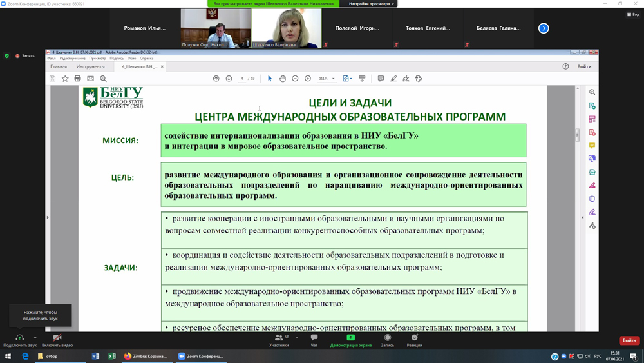Image resolution: width=644 pixels, height=363 pixels.
Task: Open the add comment tool
Action: tap(381, 79)
